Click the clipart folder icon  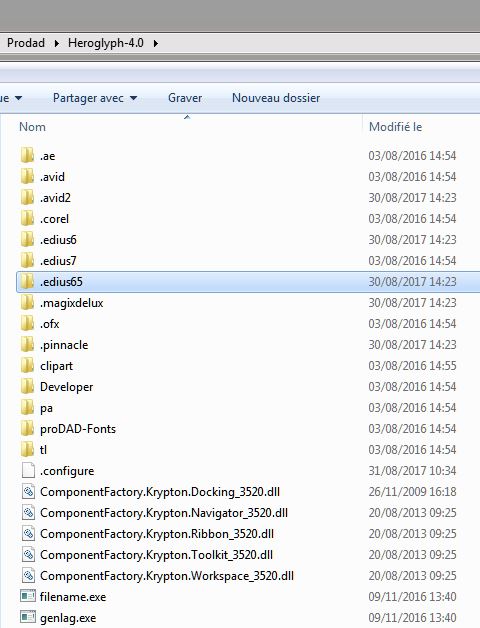[x=27, y=366]
